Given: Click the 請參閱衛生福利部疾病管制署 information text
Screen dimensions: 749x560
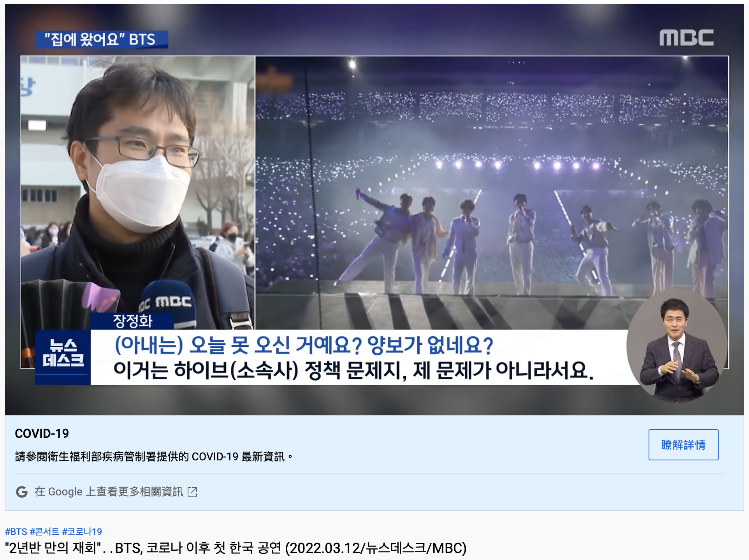Looking at the screenshot, I should coord(154,456).
